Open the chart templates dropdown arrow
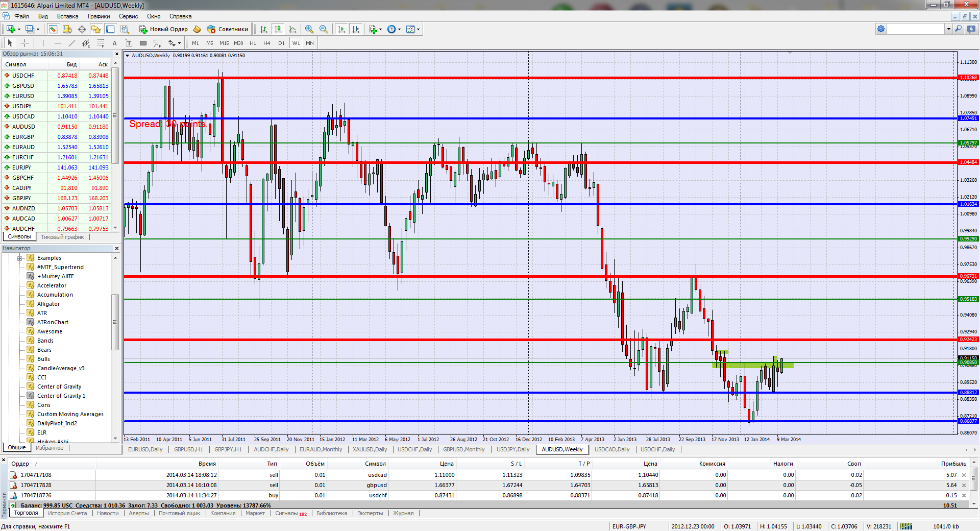The height and width of the screenshot is (531, 980). pyautogui.click(x=419, y=29)
